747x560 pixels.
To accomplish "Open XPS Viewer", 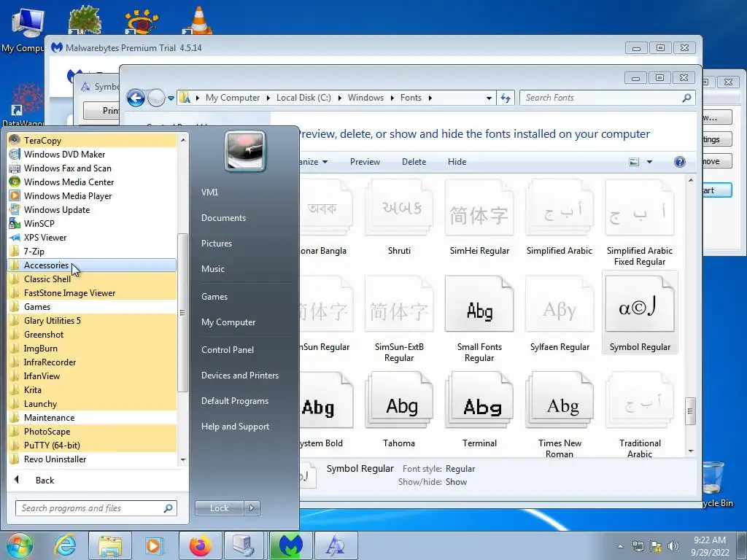I will tap(92, 237).
